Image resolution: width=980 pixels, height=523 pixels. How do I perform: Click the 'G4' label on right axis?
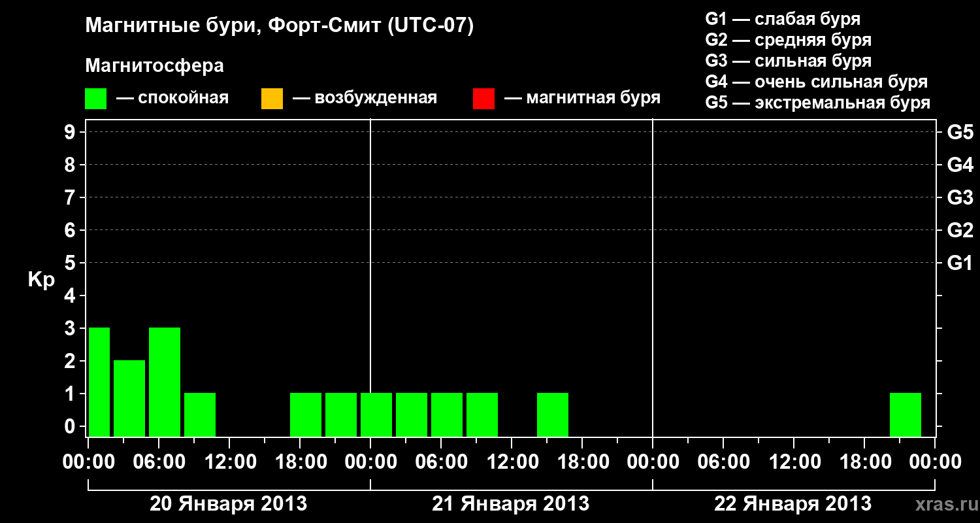click(x=960, y=165)
